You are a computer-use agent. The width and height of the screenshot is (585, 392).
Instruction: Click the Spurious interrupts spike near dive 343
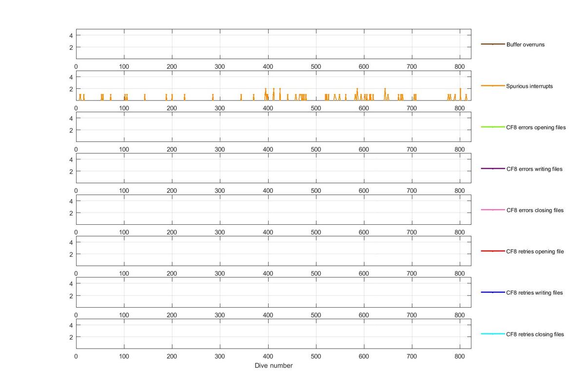pyautogui.click(x=241, y=97)
